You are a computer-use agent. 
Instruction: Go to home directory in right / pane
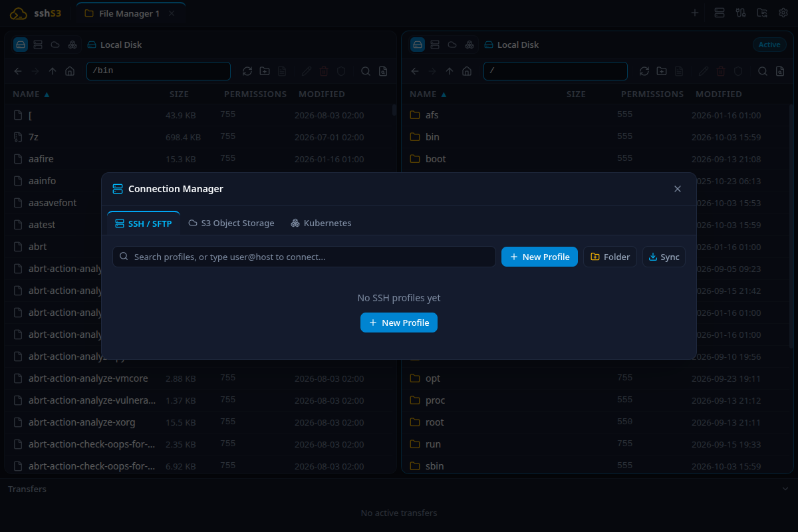[467, 71]
